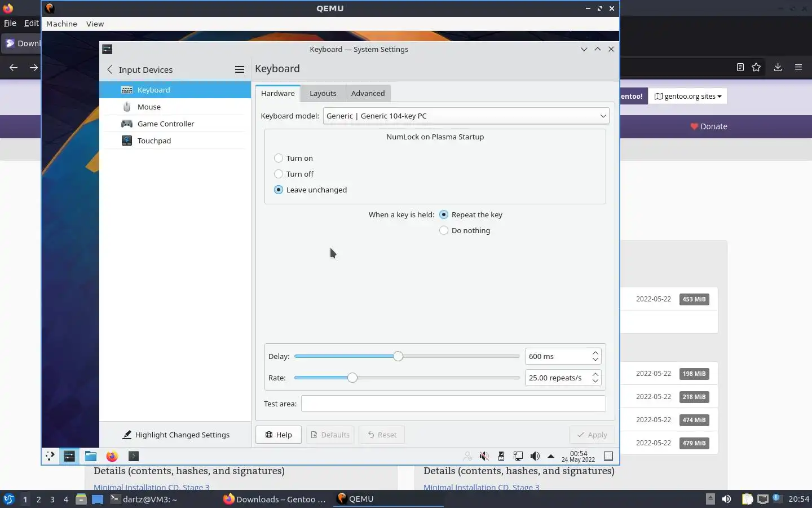Open host clipboard tray icon
The width and height of the screenshot is (812, 508).
[x=747, y=499]
